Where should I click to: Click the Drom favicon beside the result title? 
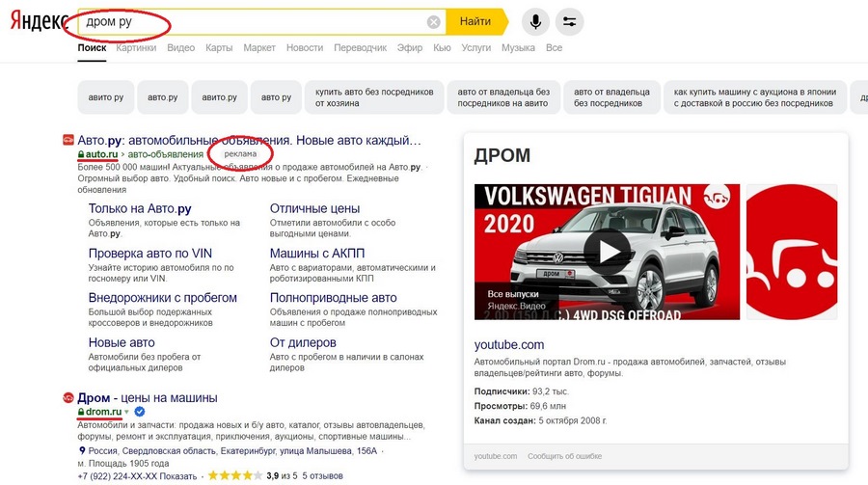tap(68, 398)
